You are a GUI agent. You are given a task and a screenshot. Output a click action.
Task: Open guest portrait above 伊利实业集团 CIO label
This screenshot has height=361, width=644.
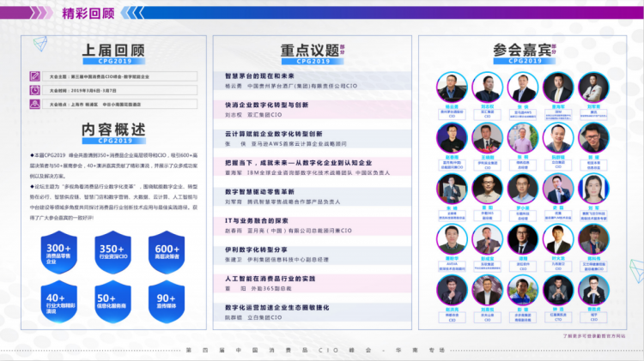[487, 138]
